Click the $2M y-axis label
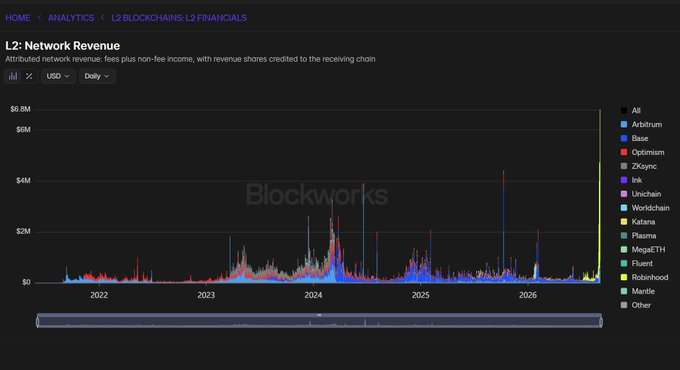680x370 pixels. 23,231
